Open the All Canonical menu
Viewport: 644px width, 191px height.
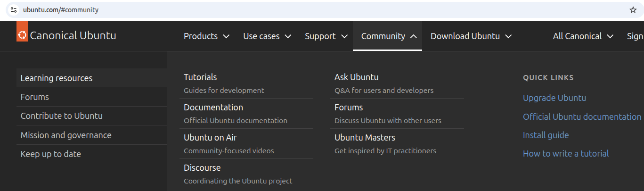pos(583,36)
